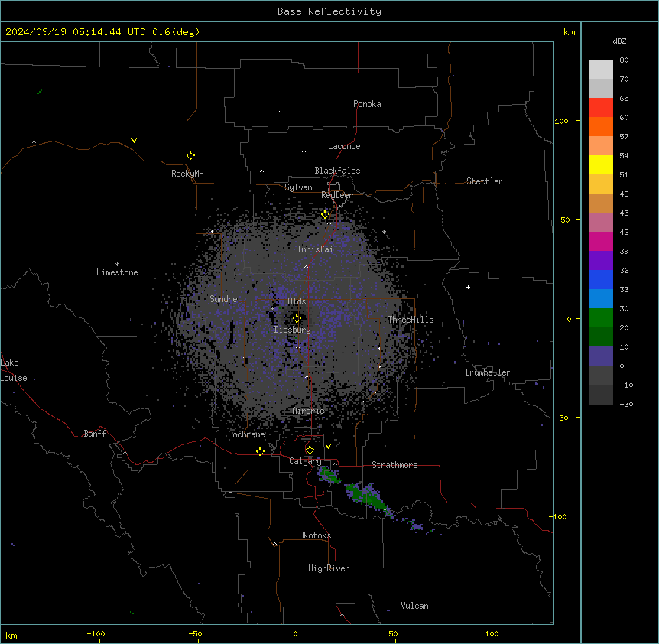Click the 80 value on the dBZ legend
Image resolution: width=659 pixels, height=644 pixels.
coord(624,60)
